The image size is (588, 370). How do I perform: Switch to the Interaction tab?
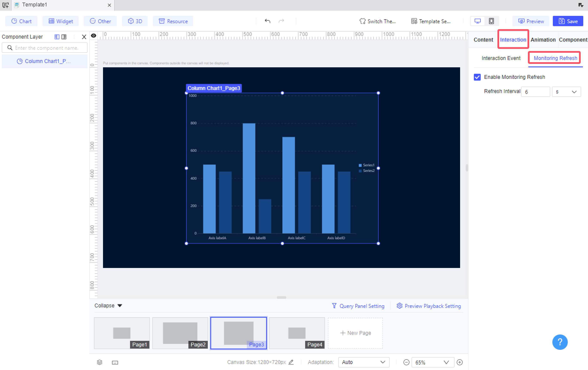[513, 40]
